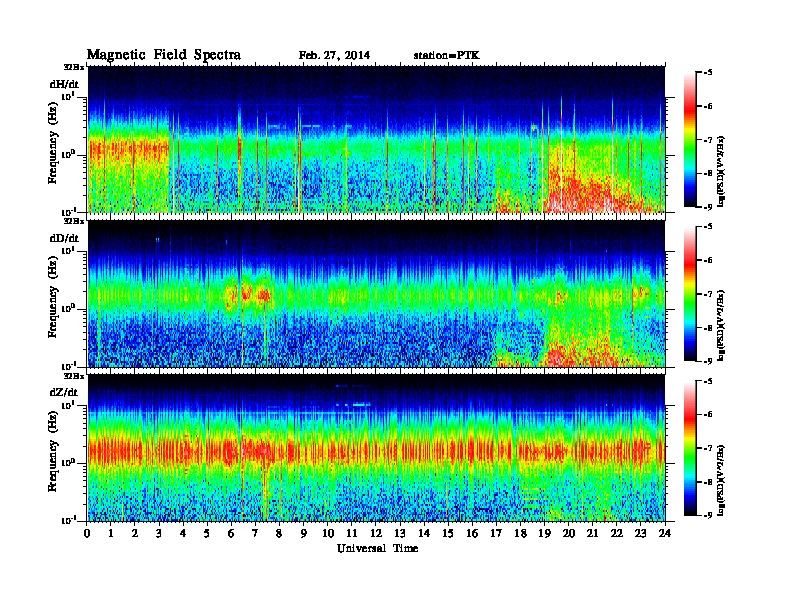Screen dimensions: 792x612
Task: Click hour 5 tick label on time axis
Action: coord(207,533)
